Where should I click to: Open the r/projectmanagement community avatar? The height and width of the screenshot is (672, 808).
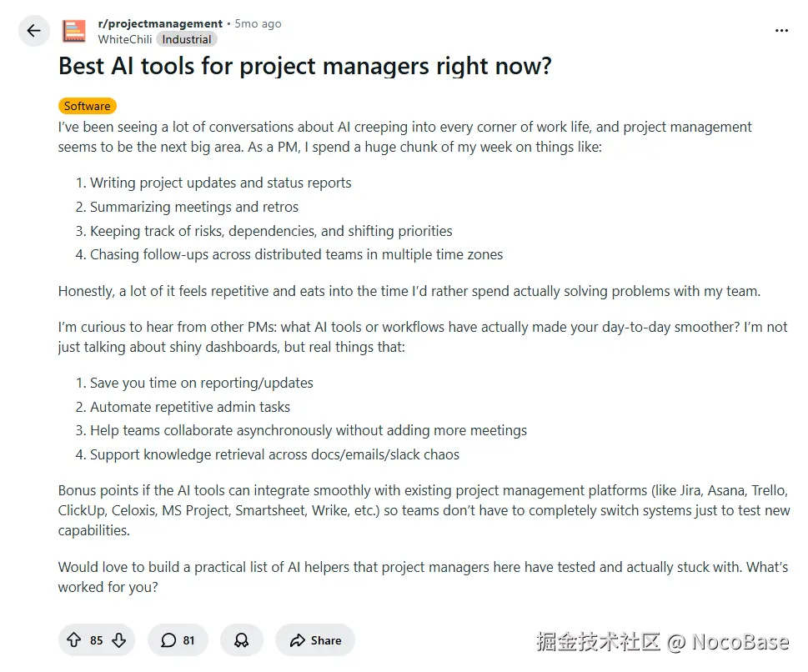coord(74,31)
